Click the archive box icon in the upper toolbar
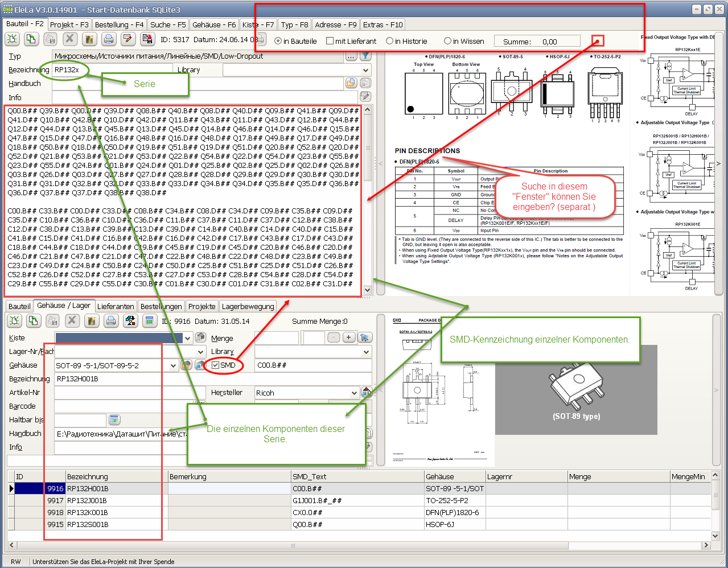 tap(89, 39)
